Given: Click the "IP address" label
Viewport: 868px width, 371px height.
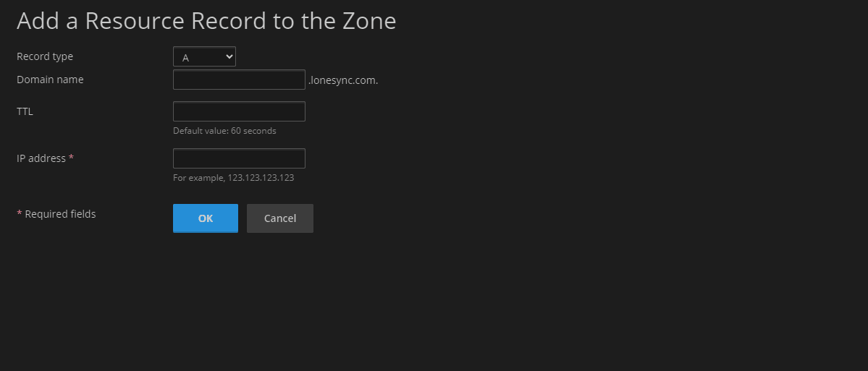Looking at the screenshot, I should click(x=41, y=158).
